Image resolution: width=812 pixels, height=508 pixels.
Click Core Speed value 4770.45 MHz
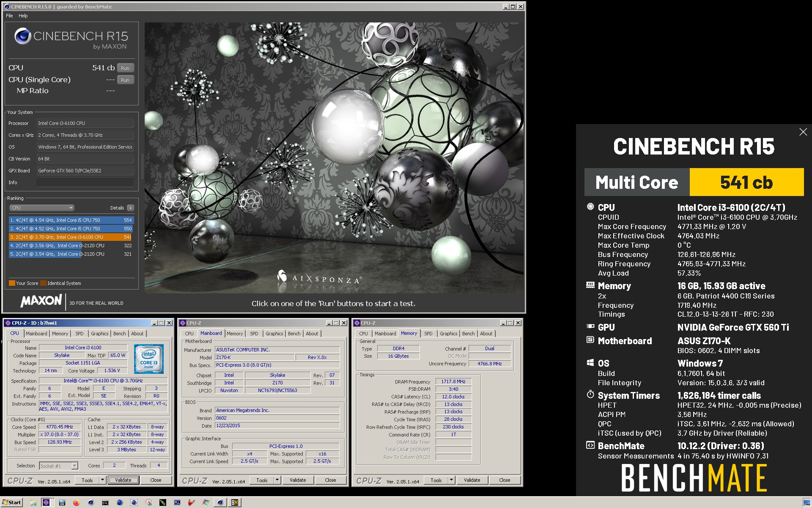click(60, 427)
